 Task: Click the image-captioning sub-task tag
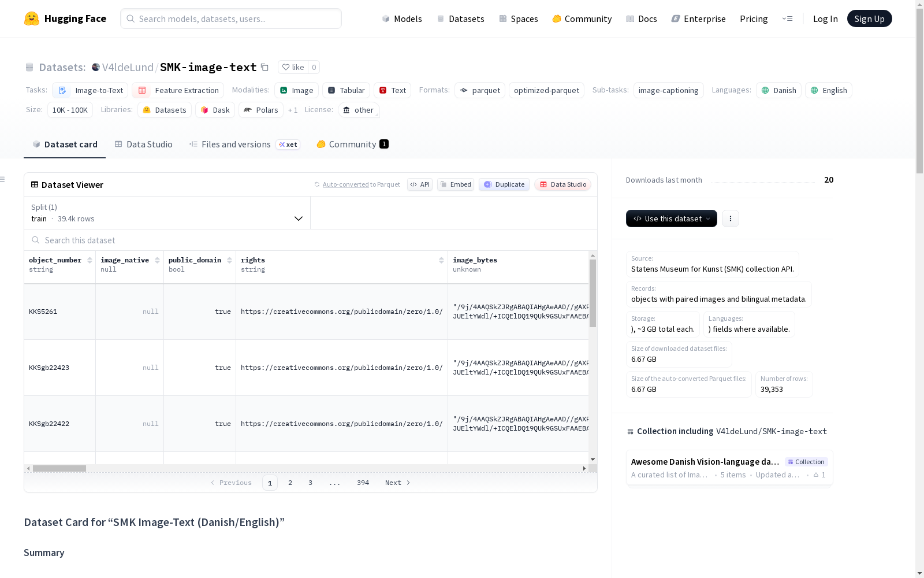pyautogui.click(x=668, y=90)
